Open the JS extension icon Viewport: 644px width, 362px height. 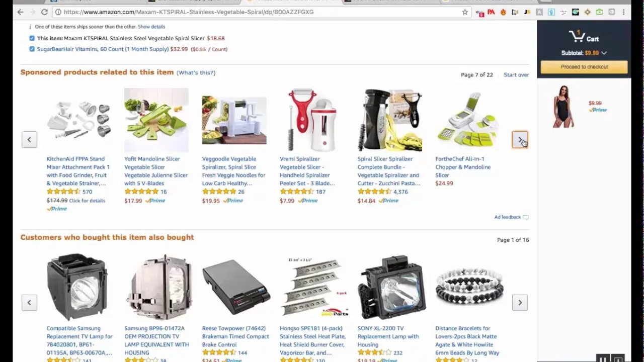tap(527, 12)
